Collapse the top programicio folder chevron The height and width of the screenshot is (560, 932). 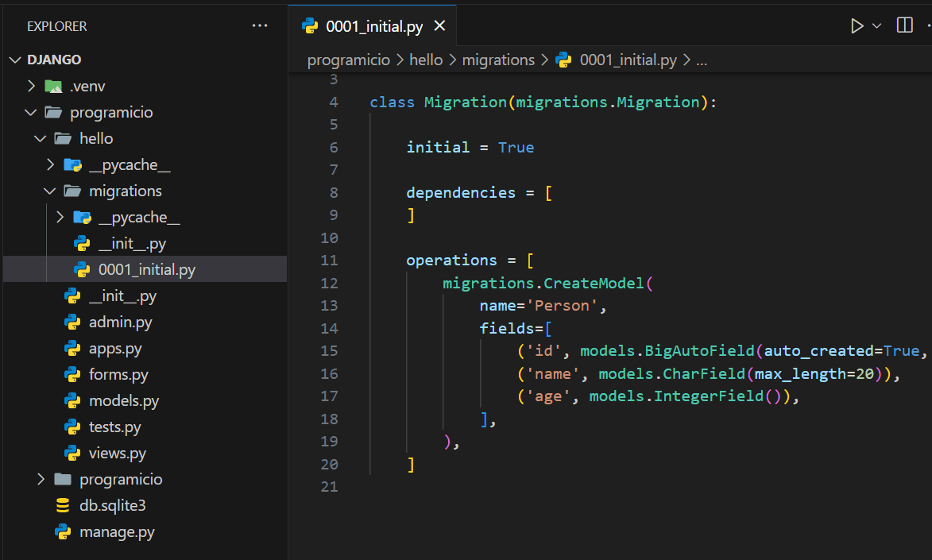click(x=31, y=112)
